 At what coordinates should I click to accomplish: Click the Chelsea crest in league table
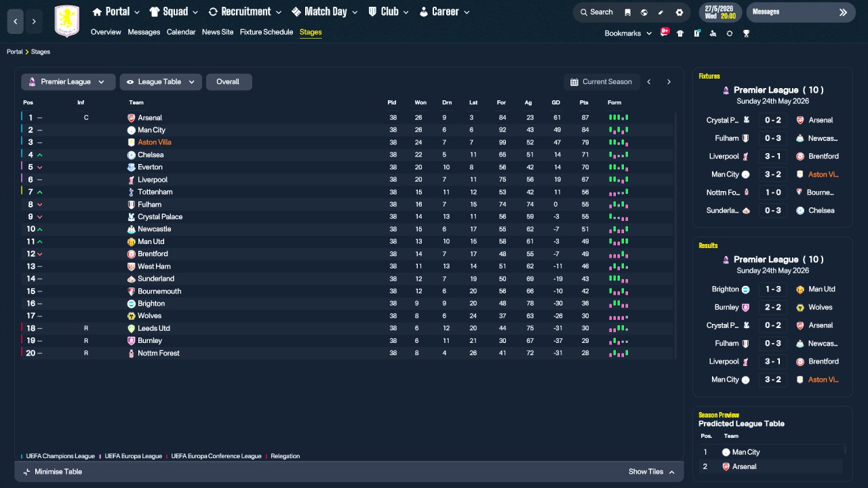132,155
